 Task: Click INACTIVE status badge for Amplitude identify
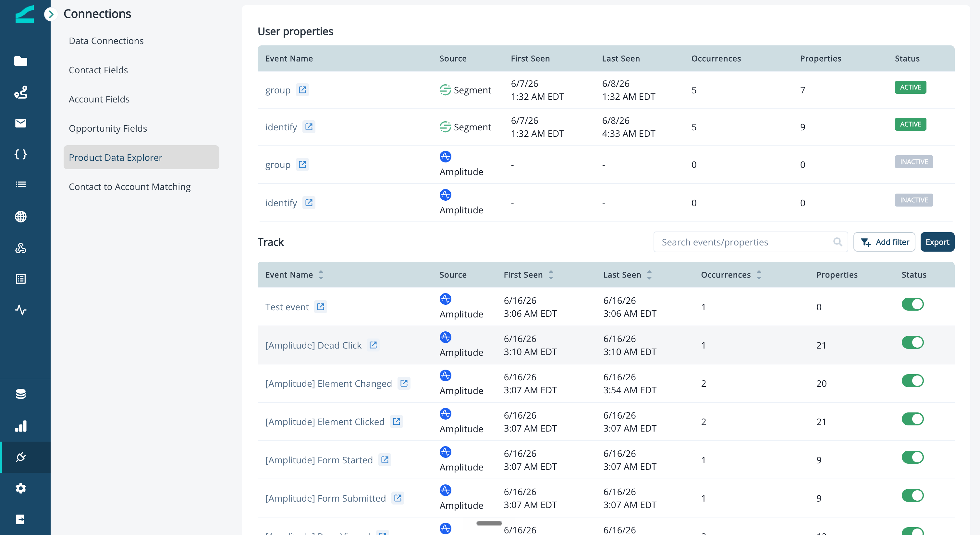pyautogui.click(x=914, y=200)
